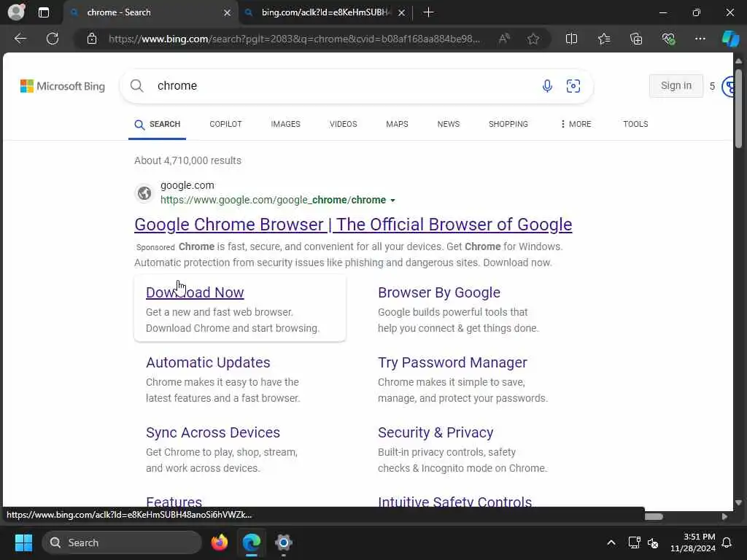Click the globe icon beside google.com
The image size is (747, 560).
click(x=144, y=192)
